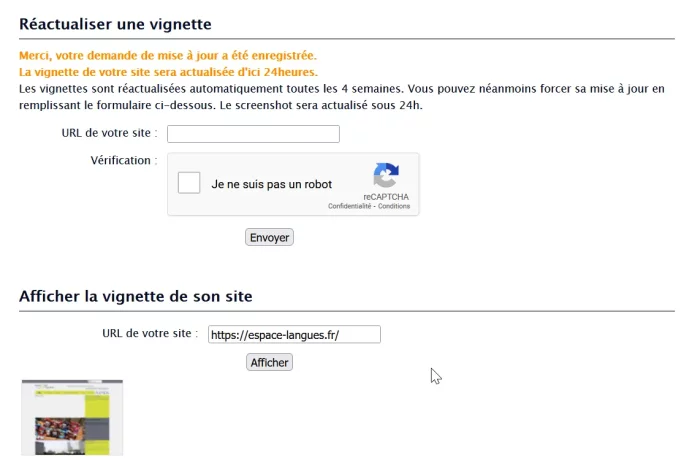Open the espace-langues.fr site thumbnail

pyautogui.click(x=72, y=418)
